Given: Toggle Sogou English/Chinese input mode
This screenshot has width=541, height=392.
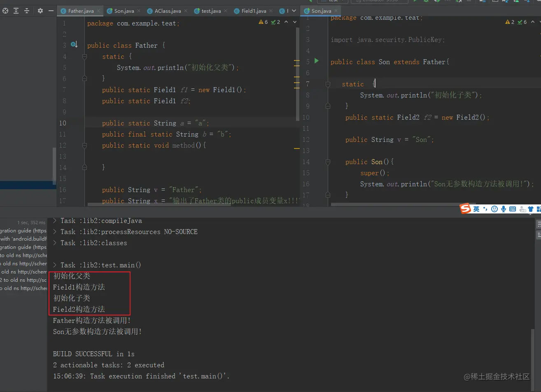Looking at the screenshot, I should click(476, 209).
